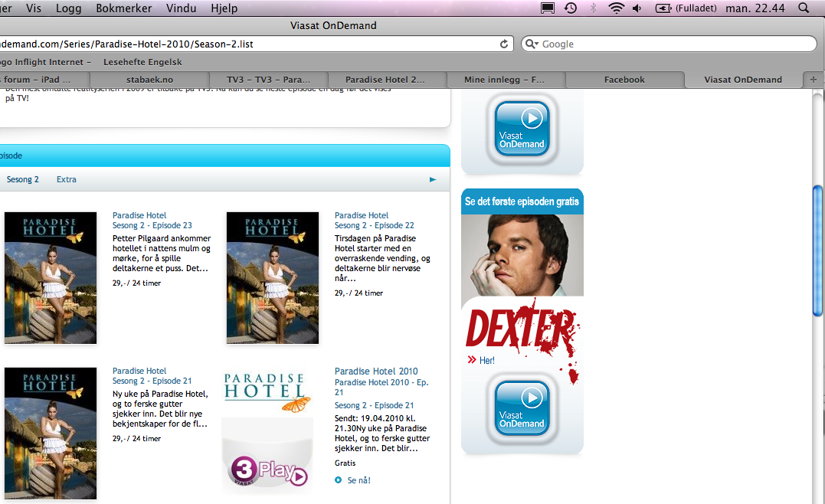Open the Spotlight search magnifier icon
This screenshot has height=504, width=825.
point(803,8)
